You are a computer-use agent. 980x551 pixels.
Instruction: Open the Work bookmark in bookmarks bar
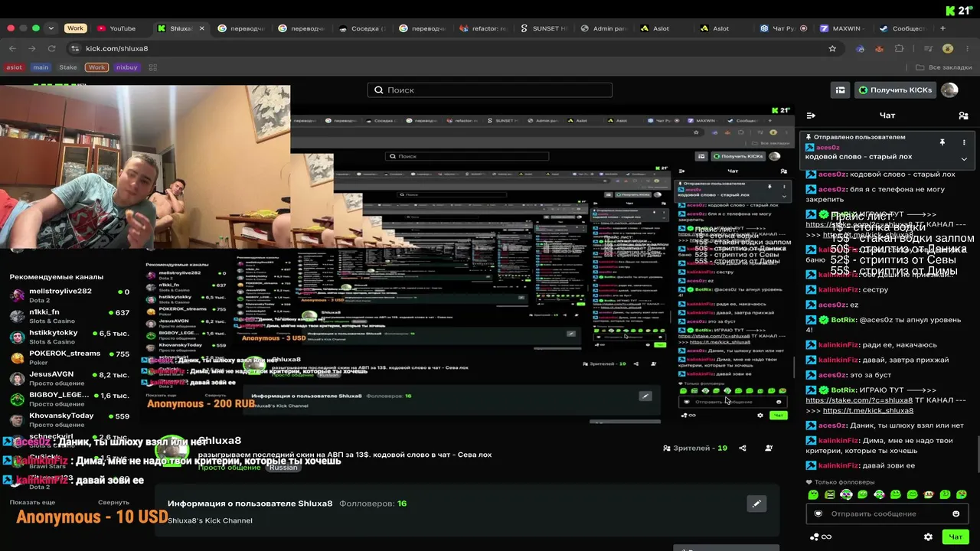(96, 67)
